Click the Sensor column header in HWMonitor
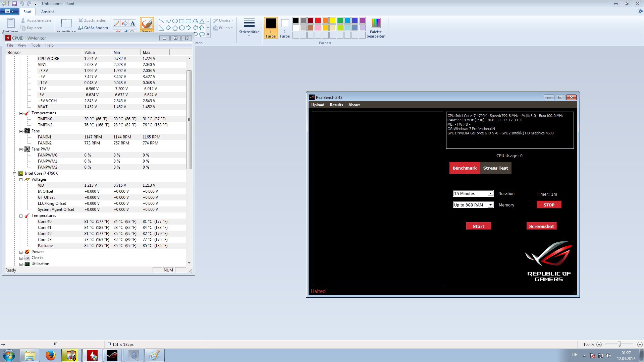644x362 pixels. tap(44, 52)
